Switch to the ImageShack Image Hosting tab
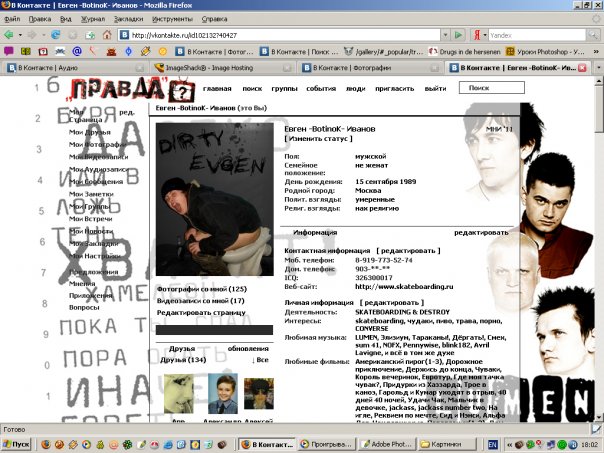 pyautogui.click(x=222, y=68)
